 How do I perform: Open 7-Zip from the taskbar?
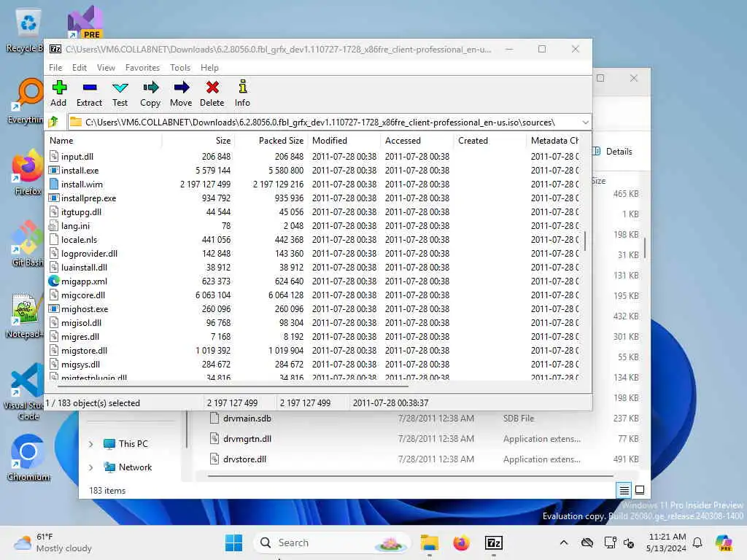494,542
